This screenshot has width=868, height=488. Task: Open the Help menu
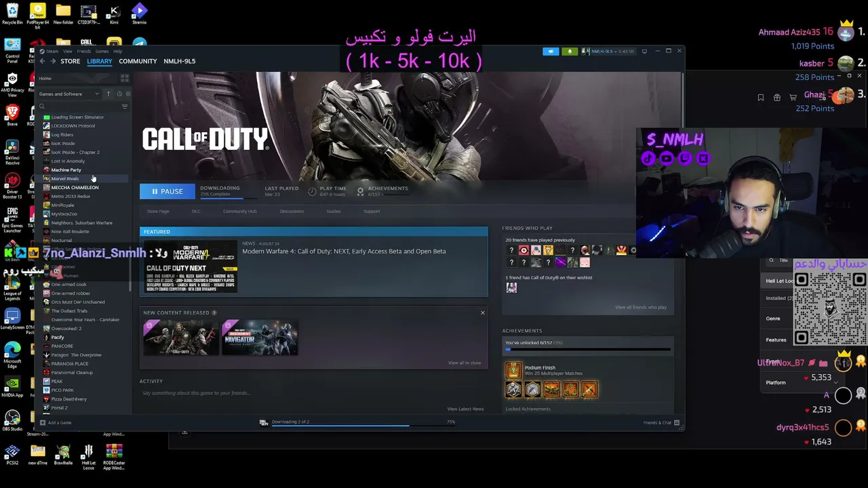[x=117, y=52]
